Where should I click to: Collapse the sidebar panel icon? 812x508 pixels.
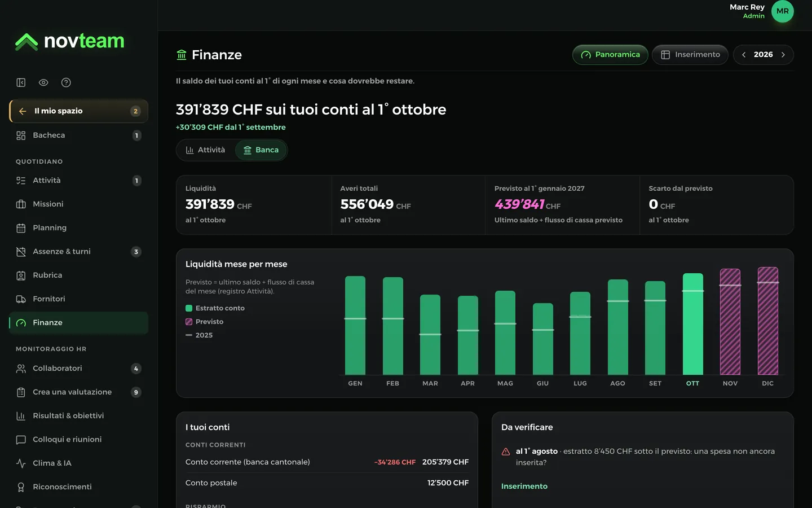pyautogui.click(x=21, y=82)
